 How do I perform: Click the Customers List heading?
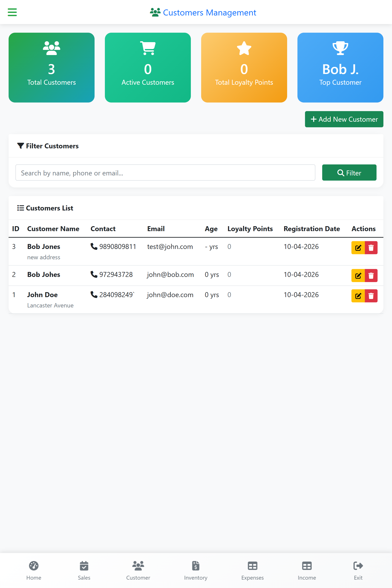(x=49, y=208)
